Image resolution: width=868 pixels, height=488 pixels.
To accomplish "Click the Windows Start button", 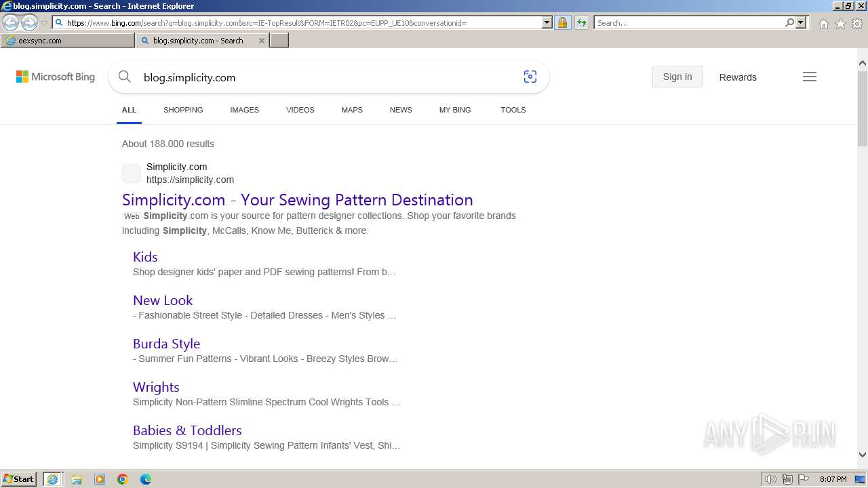I will [x=19, y=479].
